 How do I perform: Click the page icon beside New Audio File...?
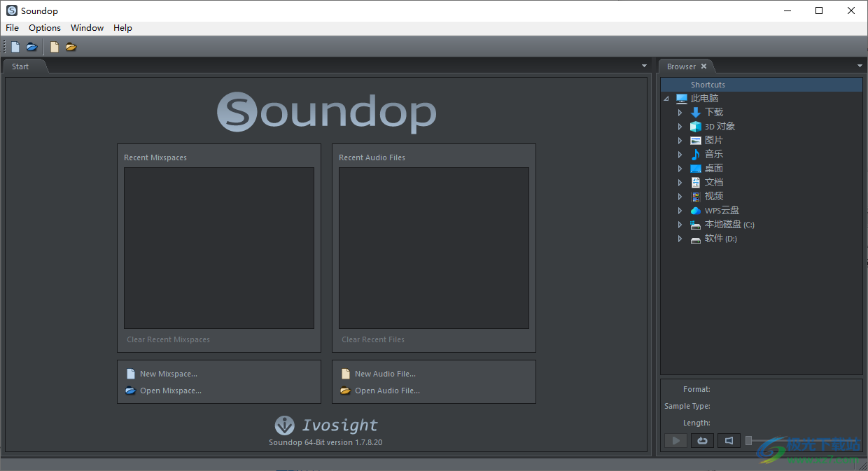[x=345, y=374]
